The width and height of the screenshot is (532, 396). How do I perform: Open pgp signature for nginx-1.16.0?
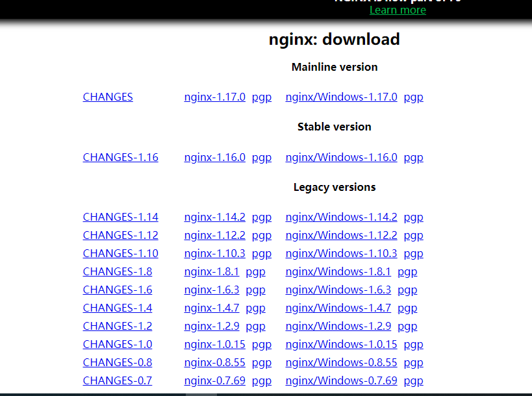262,158
